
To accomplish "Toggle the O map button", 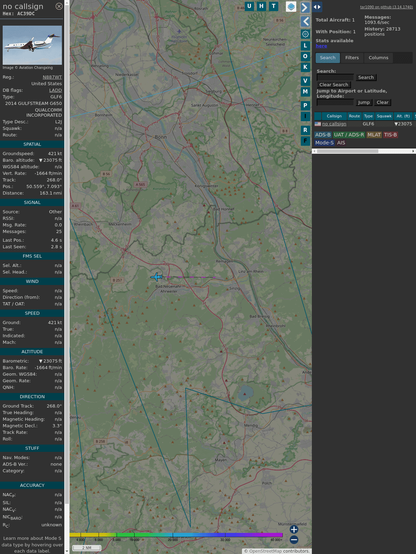I will (x=305, y=56).
